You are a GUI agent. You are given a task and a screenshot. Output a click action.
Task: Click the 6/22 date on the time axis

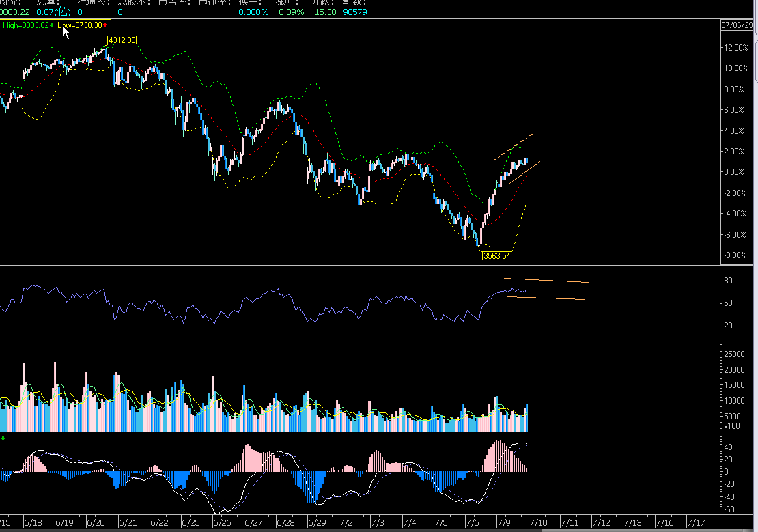point(159,522)
